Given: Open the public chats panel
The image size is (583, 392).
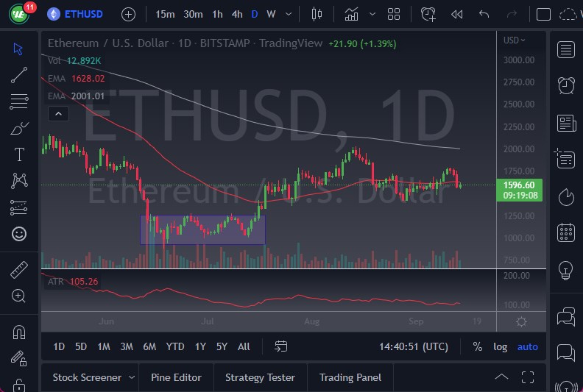Looking at the screenshot, I should 566,317.
